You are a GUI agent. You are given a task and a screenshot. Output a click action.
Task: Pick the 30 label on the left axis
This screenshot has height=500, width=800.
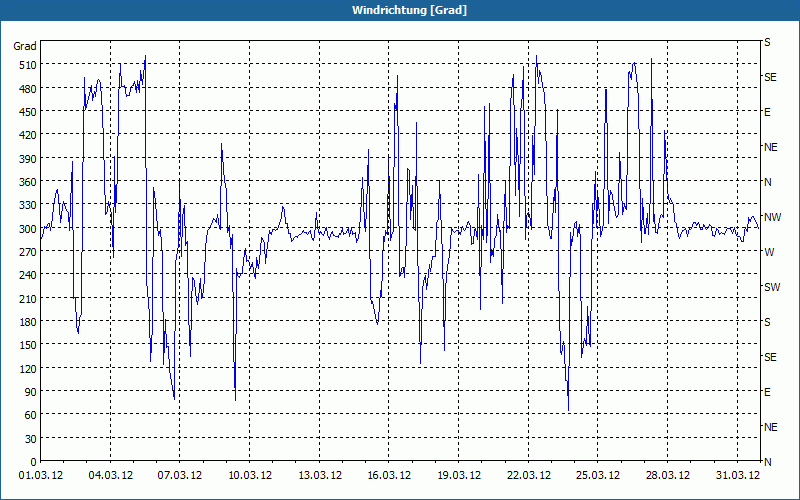(x=31, y=438)
